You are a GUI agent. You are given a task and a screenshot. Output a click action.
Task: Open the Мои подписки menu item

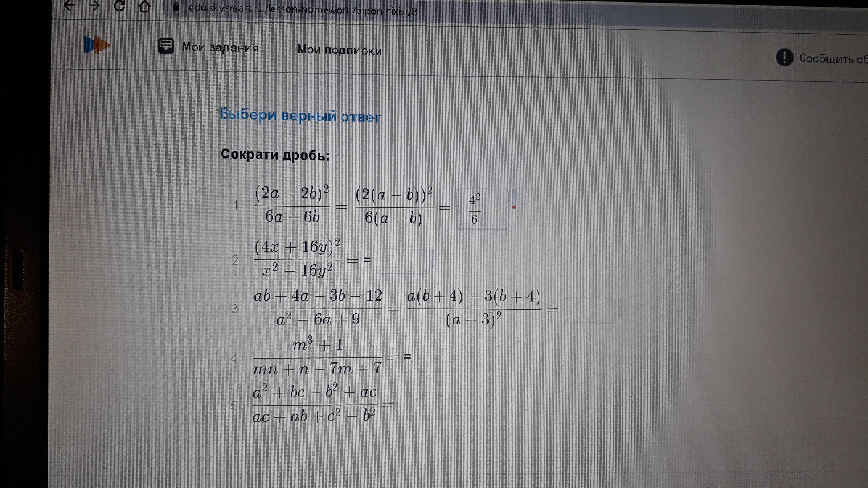pos(339,50)
